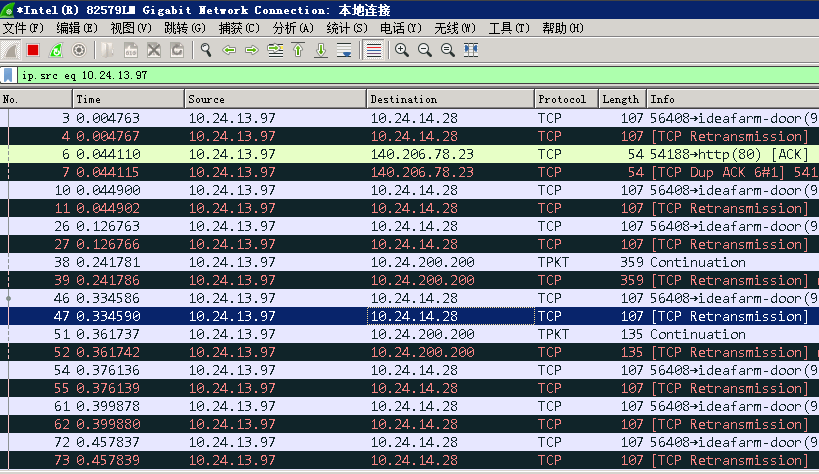Screen dimensions: 819x474
Task: Sort by the Length column header
Action: 623,99
